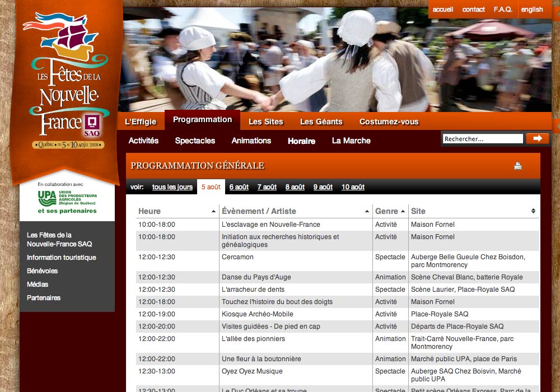
Task: Open the Programmation menu tab
Action: pyautogui.click(x=202, y=120)
